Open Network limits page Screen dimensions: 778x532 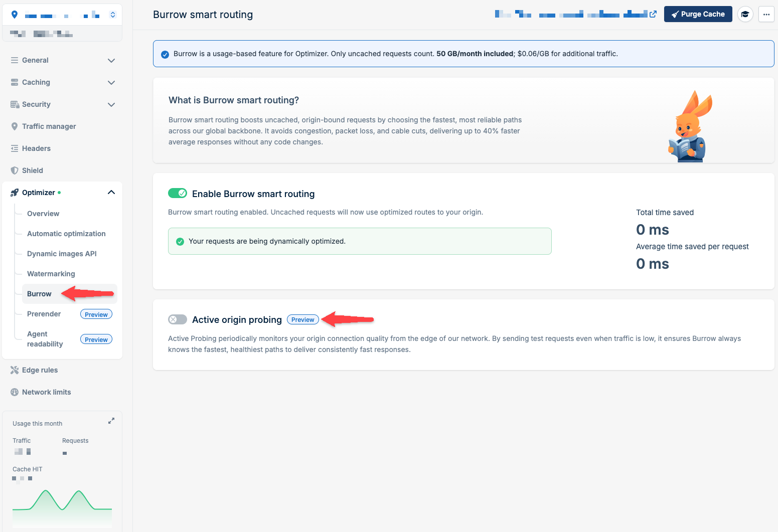[47, 392]
